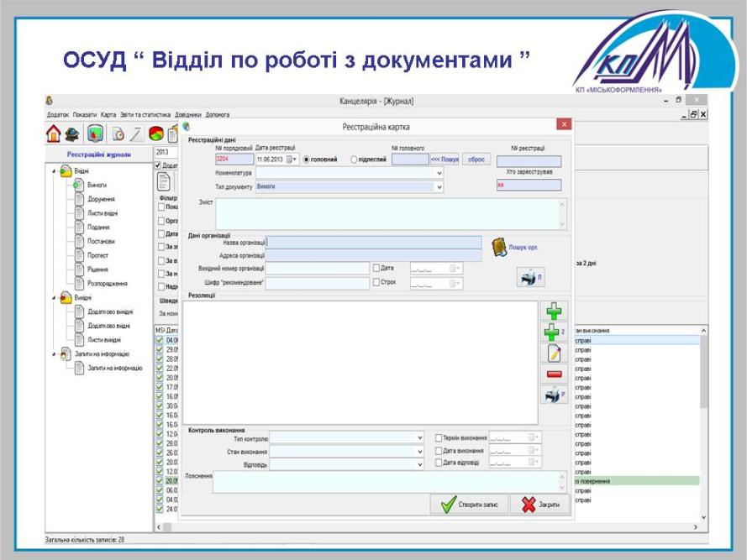Open the "Звіти та статистика" menu

145,115
